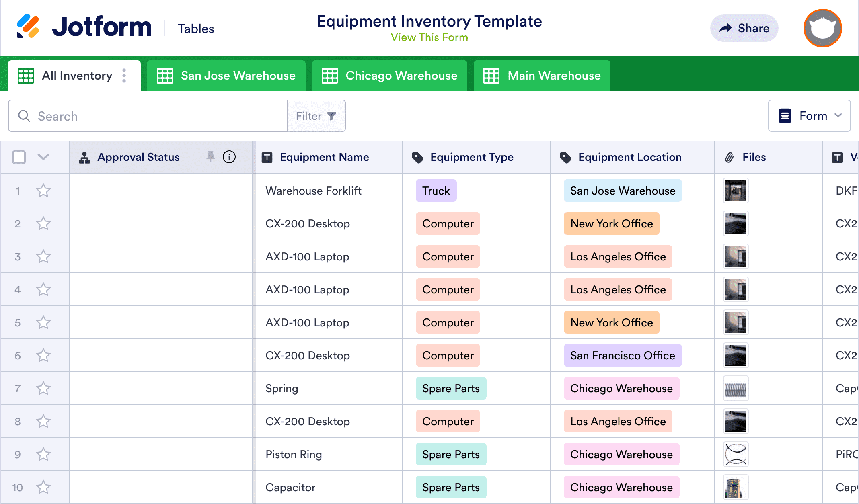Click the paperclip icon on the Files header
This screenshot has width=859, height=504.
[729, 157]
